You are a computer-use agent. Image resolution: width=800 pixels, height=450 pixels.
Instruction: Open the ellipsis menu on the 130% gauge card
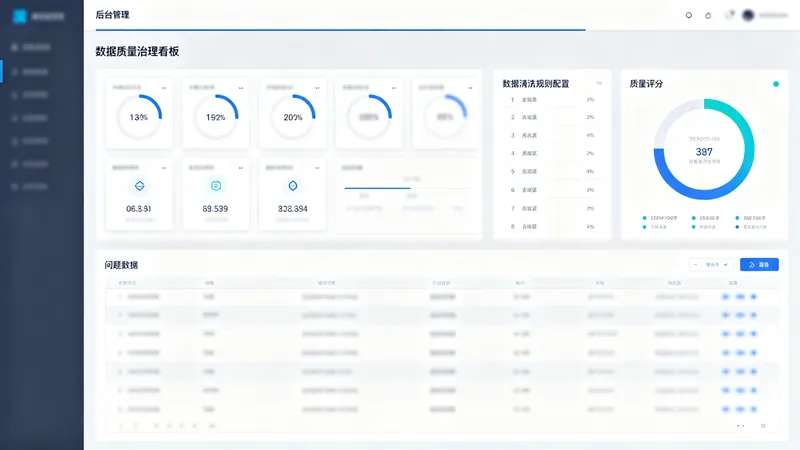[164, 88]
